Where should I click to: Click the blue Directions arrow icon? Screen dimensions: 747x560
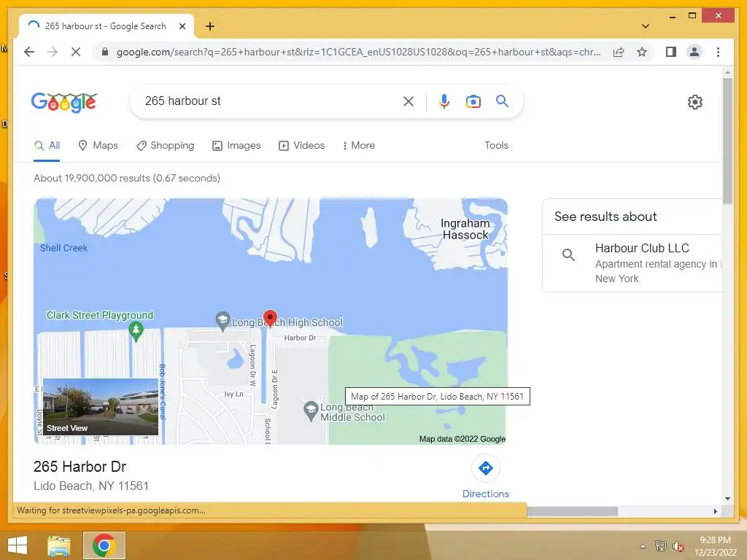[x=485, y=468]
